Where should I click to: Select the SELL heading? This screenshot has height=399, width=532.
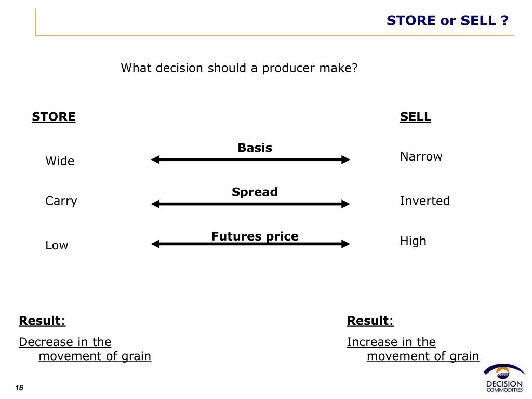[415, 117]
